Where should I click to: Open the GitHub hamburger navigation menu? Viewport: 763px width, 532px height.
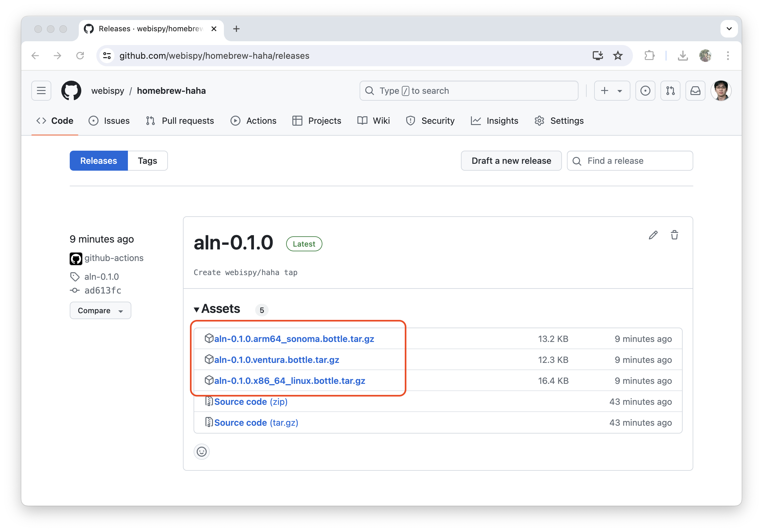41,91
